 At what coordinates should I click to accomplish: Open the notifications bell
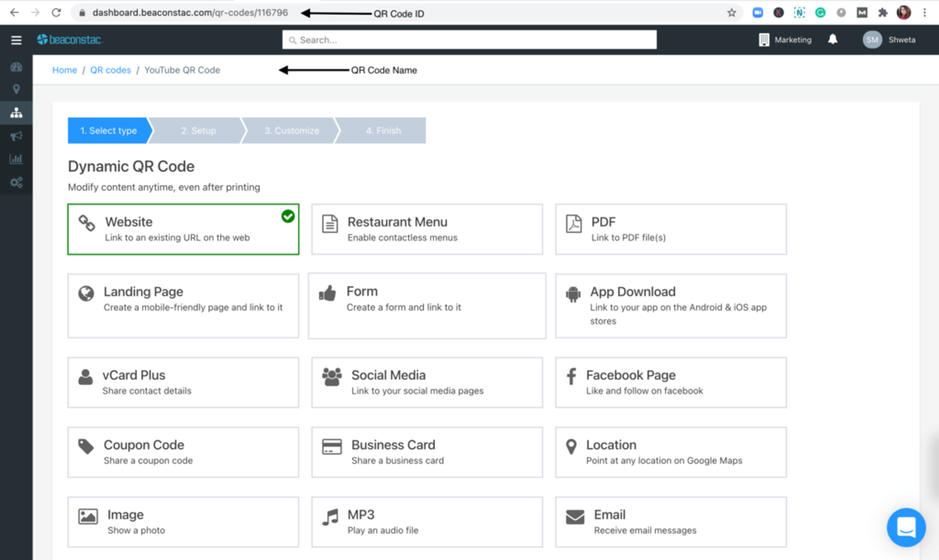tap(833, 39)
